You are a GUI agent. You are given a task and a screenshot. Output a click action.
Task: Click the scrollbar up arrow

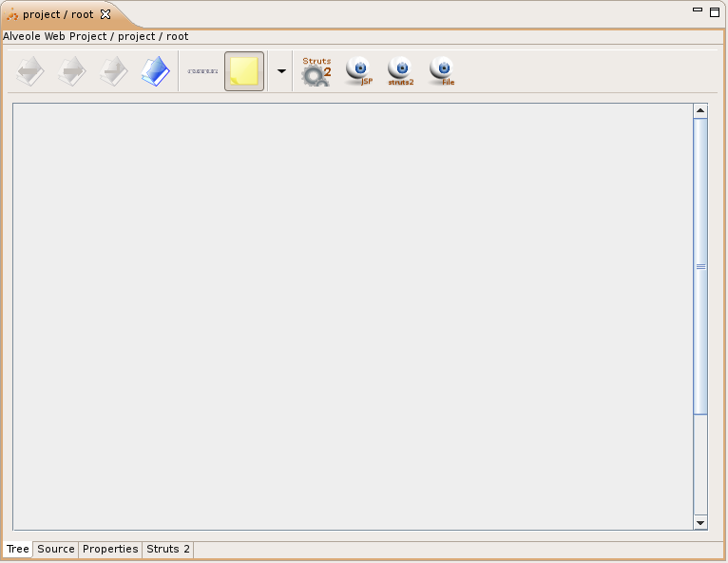click(x=700, y=111)
